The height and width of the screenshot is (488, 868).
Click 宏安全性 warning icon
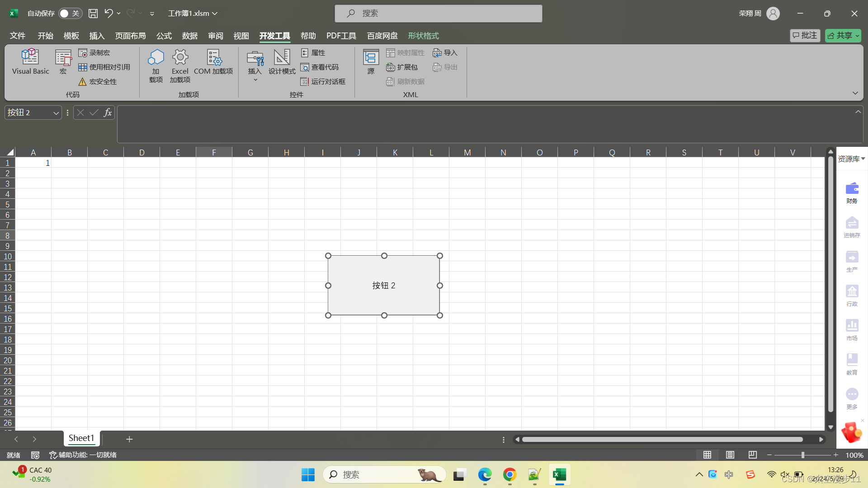[82, 82]
